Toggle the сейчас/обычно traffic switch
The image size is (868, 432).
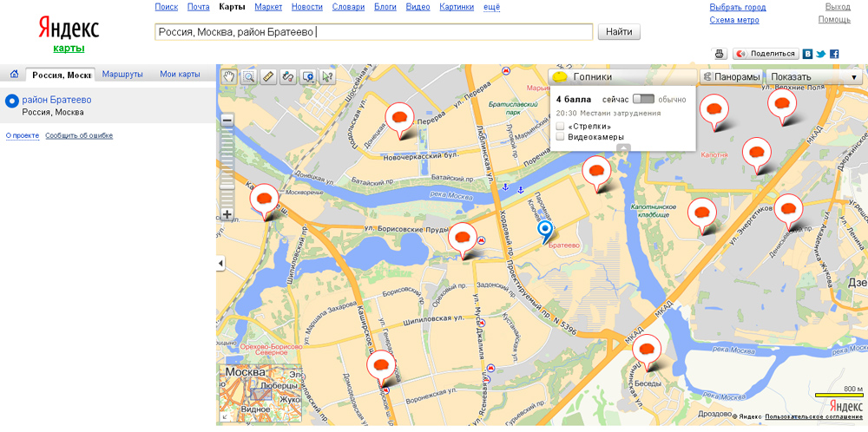(x=643, y=99)
